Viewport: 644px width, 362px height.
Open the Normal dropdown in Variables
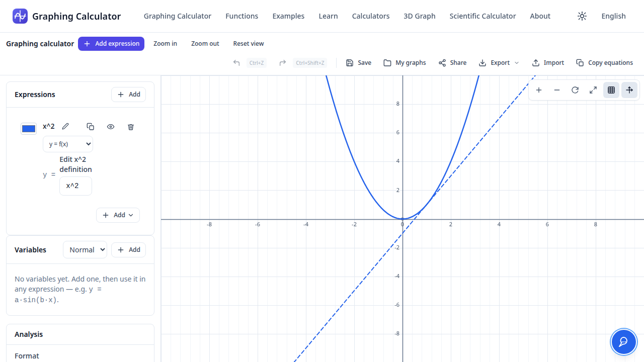[85, 250]
